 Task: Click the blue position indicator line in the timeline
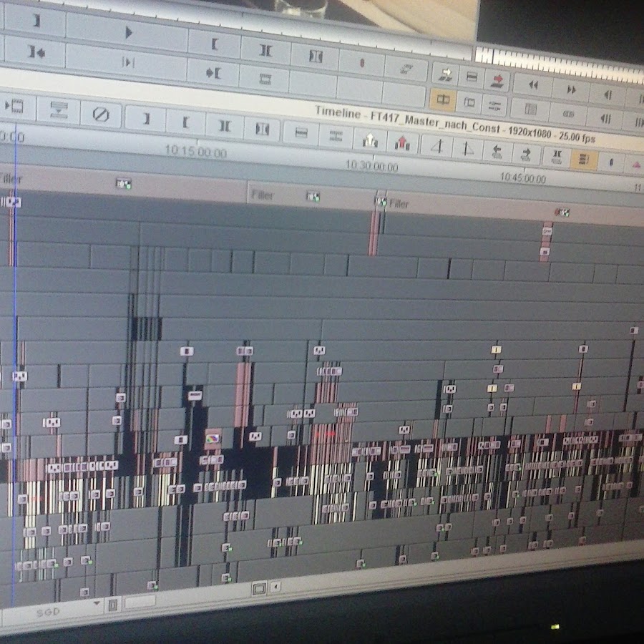[15, 361]
